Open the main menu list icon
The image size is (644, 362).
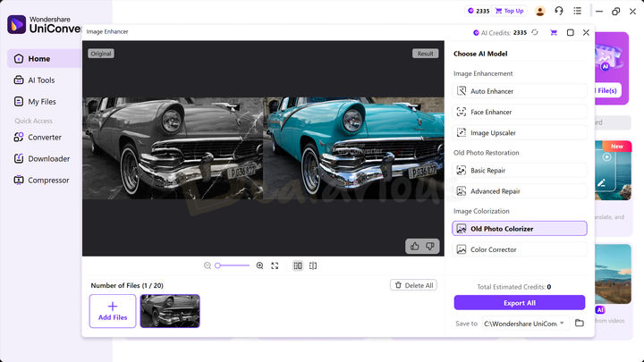pos(578,11)
